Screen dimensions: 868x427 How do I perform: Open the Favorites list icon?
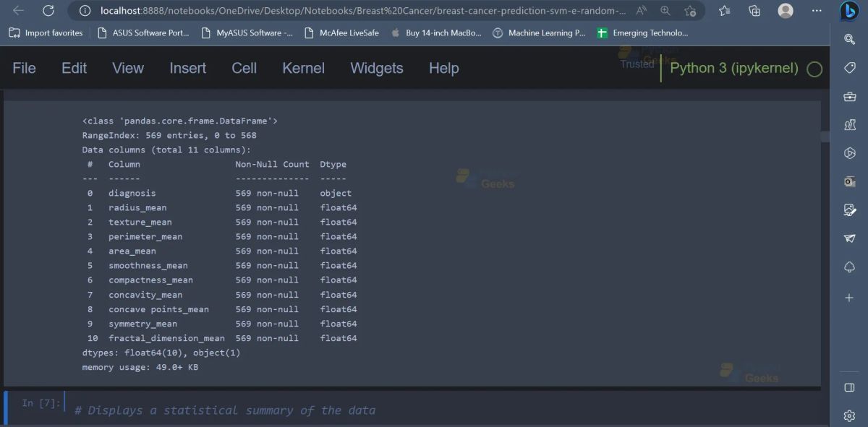[725, 11]
